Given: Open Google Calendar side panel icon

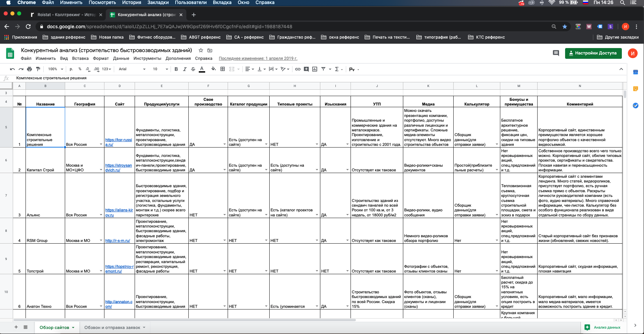Looking at the screenshot, I should (x=635, y=72).
